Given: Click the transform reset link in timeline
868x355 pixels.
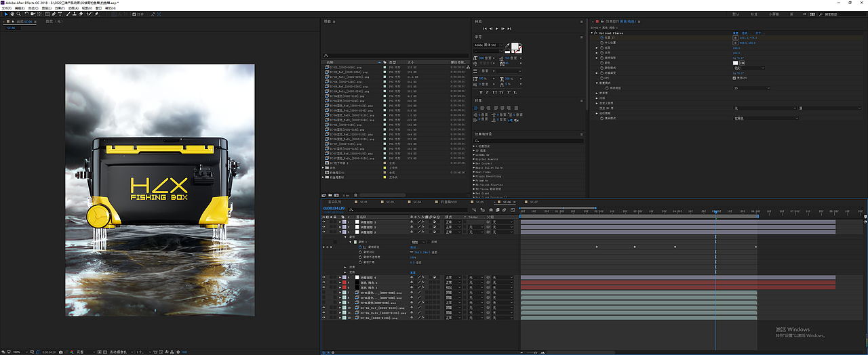Looking at the screenshot, I should 412,272.
